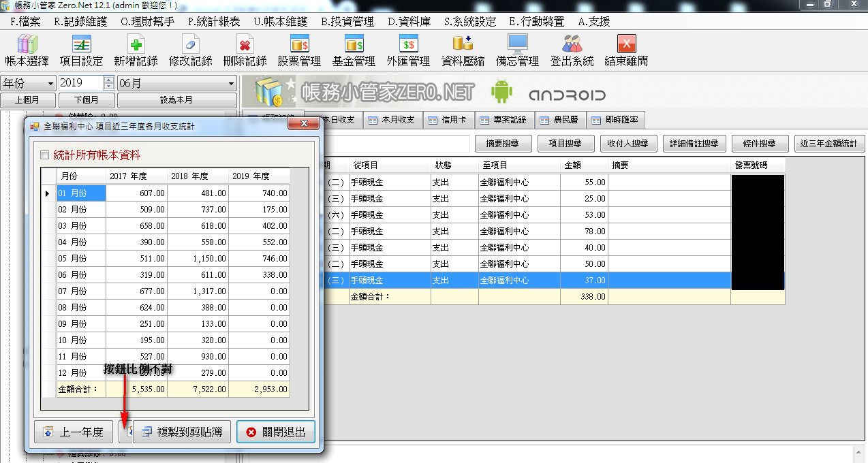Click 複製到剪貼簿 button
Image resolution: width=868 pixels, height=463 pixels.
point(182,432)
